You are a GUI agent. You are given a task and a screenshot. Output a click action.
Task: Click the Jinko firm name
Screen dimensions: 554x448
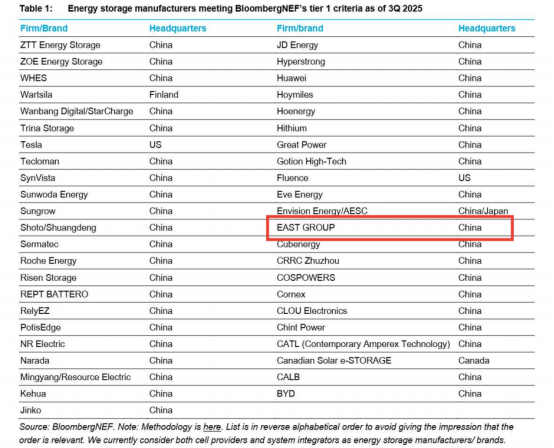tap(31, 410)
